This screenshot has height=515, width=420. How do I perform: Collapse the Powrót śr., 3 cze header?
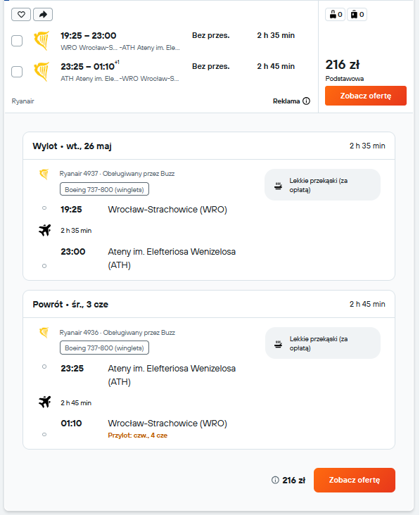point(209,304)
